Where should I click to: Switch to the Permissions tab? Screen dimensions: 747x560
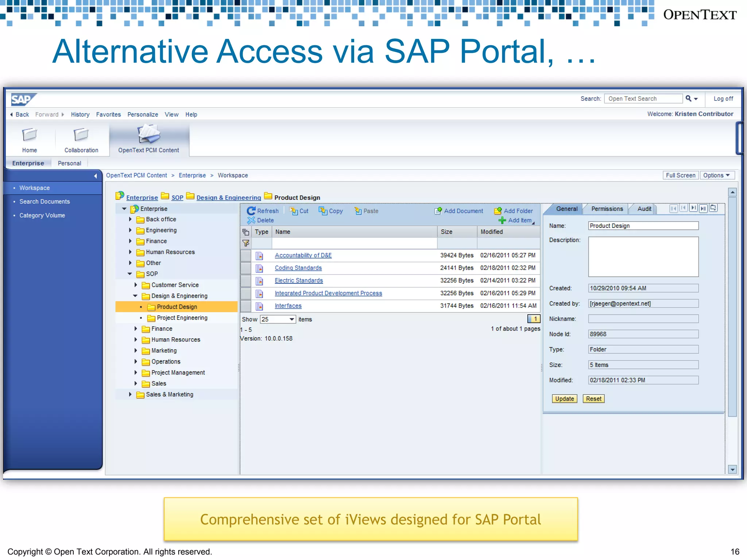(x=607, y=209)
